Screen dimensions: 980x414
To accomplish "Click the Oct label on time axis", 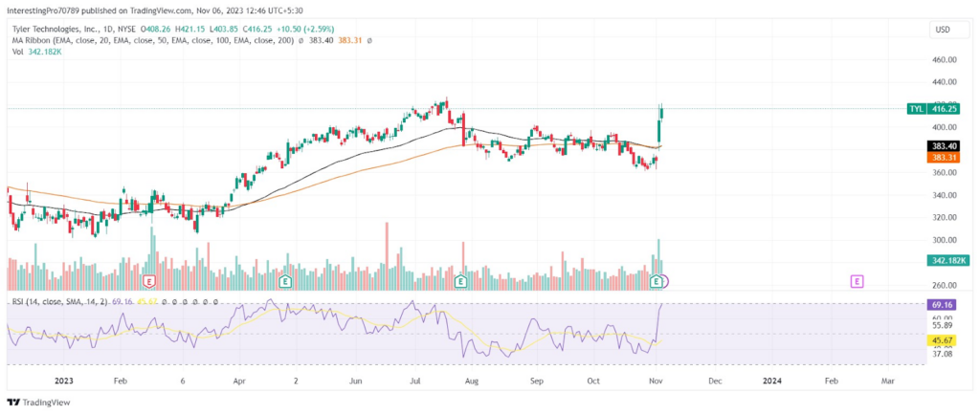I will 594,381.
